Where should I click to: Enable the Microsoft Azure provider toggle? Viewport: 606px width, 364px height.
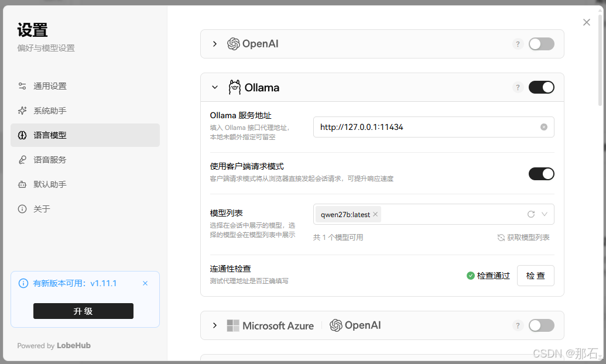(542, 326)
